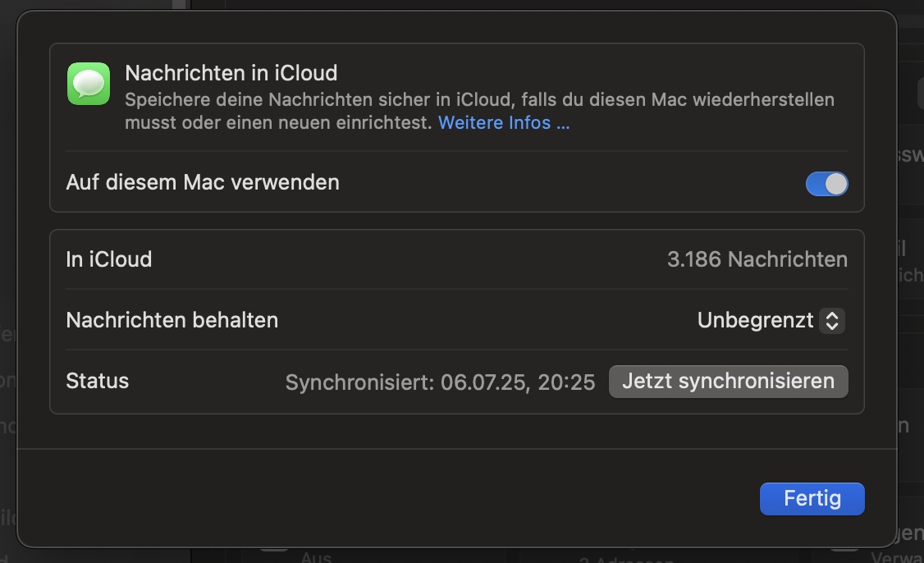This screenshot has height=563, width=924.
Task: Click the 'Status' label
Action: (x=98, y=381)
